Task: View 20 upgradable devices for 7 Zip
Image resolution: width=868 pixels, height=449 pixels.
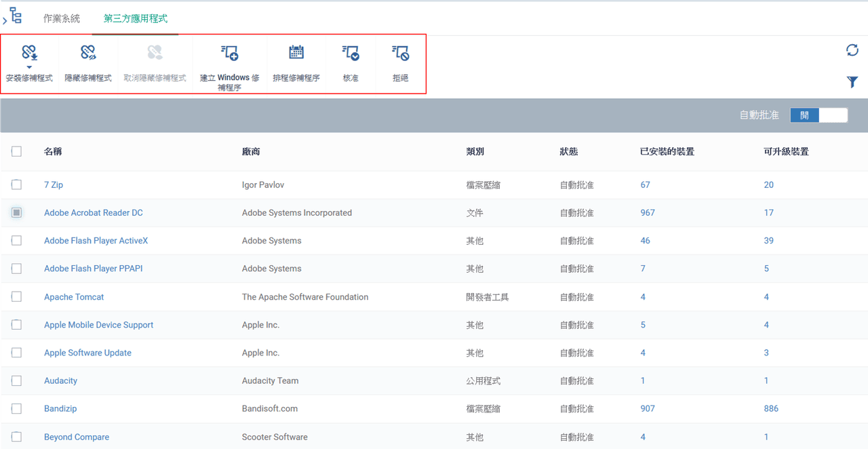Action: pos(768,184)
